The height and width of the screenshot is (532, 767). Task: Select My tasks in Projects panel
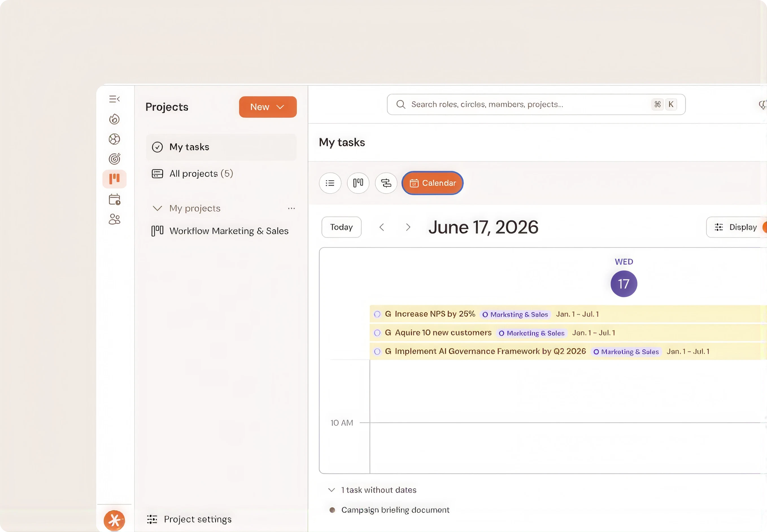pos(221,147)
